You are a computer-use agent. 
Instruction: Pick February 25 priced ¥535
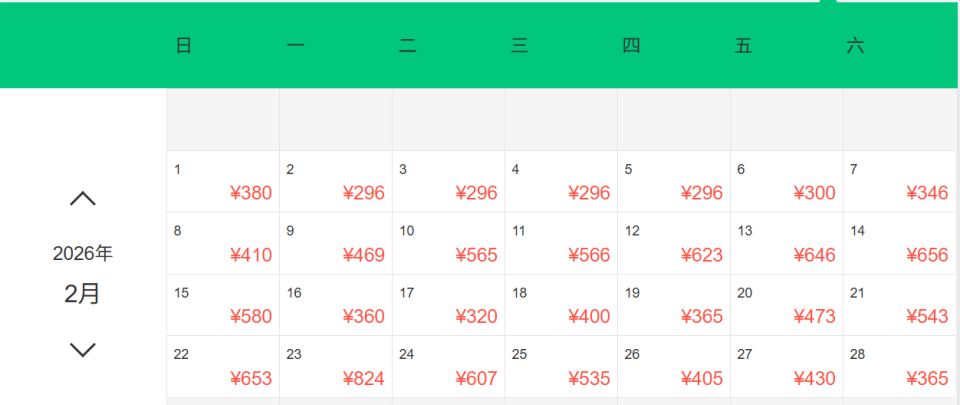click(x=561, y=367)
